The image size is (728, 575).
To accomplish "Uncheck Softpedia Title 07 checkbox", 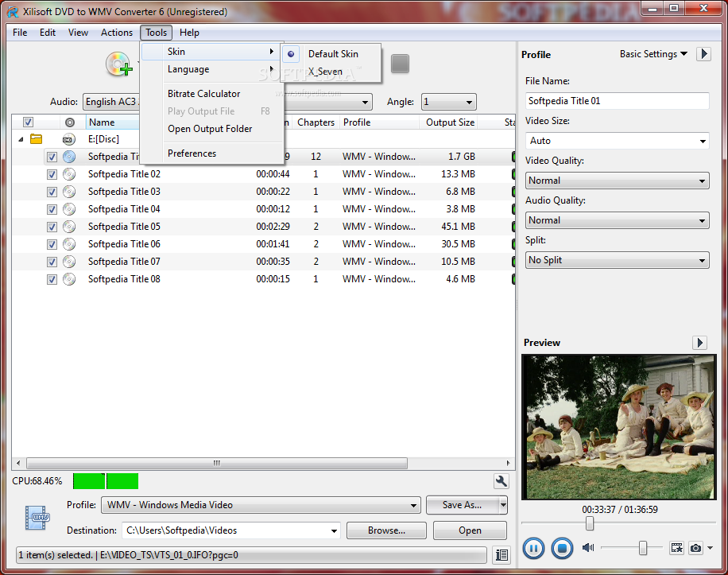I will [52, 262].
